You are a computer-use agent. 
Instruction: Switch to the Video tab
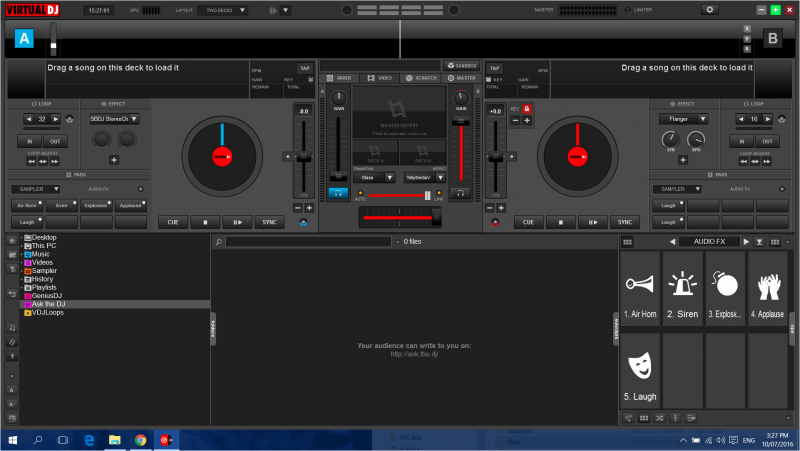pyautogui.click(x=380, y=78)
